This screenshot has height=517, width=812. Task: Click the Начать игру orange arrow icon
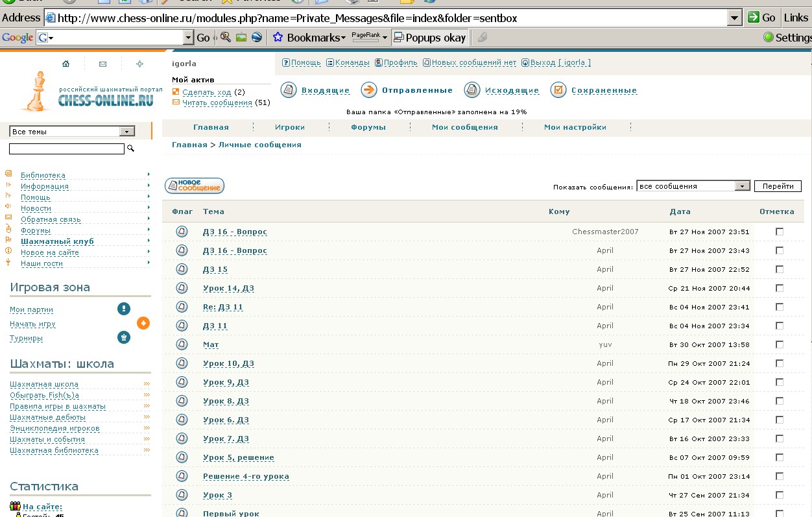click(x=143, y=323)
